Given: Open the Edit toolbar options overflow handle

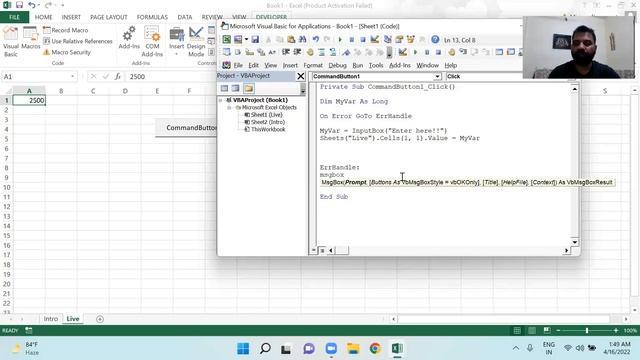Looking at the screenshot, I should click(389, 52).
